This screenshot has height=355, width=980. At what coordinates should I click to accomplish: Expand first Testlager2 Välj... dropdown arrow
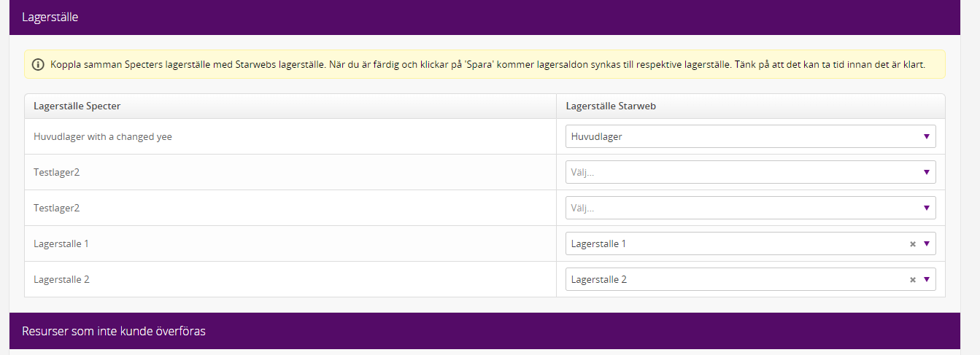(x=926, y=172)
